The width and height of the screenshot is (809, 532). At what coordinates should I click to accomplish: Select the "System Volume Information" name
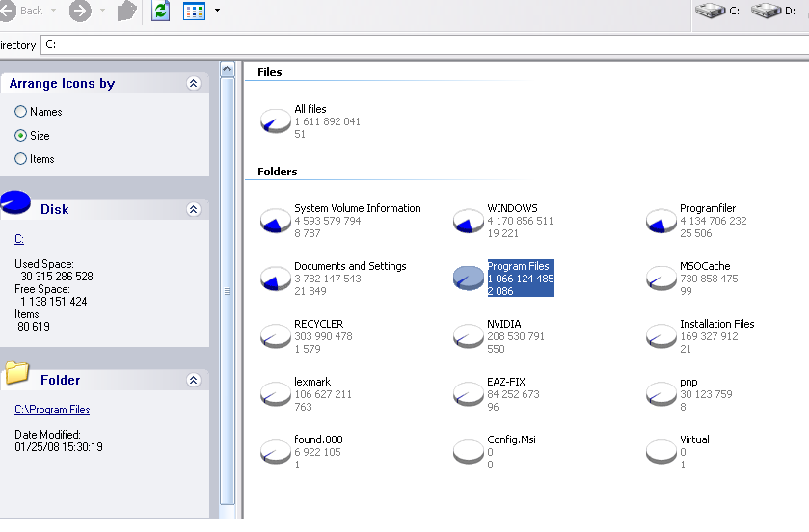coord(358,208)
